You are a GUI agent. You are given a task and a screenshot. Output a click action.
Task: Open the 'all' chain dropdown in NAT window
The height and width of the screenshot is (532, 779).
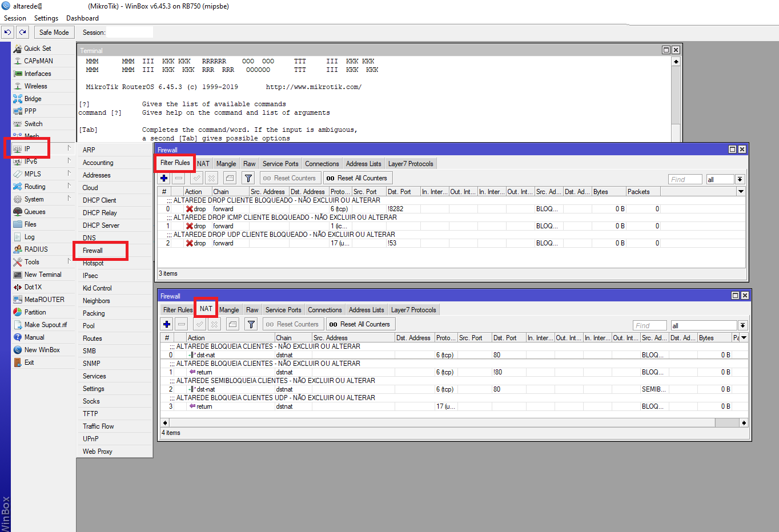click(742, 325)
